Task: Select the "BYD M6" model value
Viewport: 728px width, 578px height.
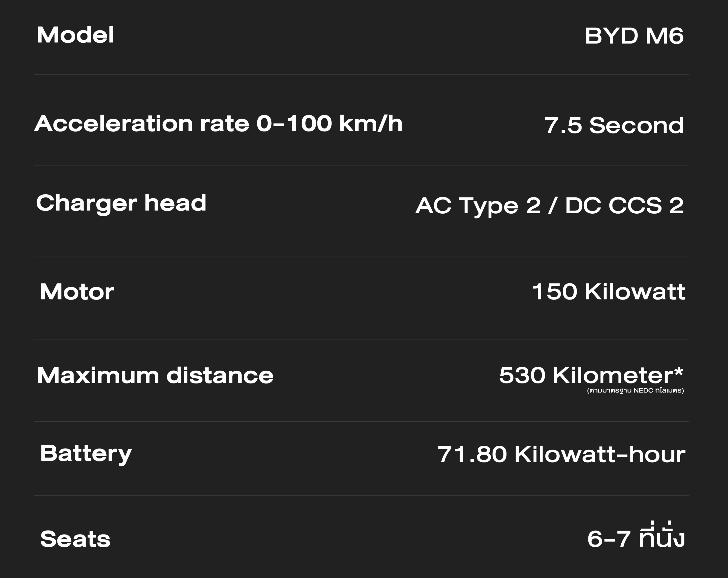Action: coord(634,36)
